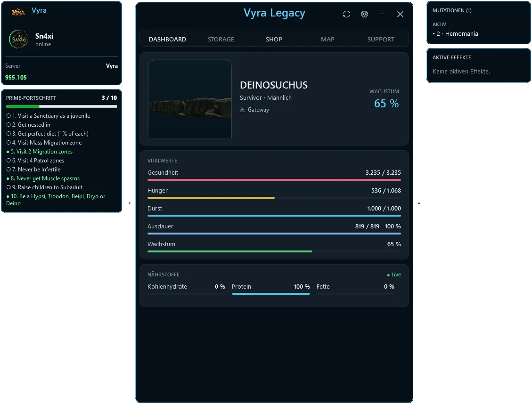Select task 6 Visit 4 Patrol zones
532x404 pixels.
pos(35,161)
